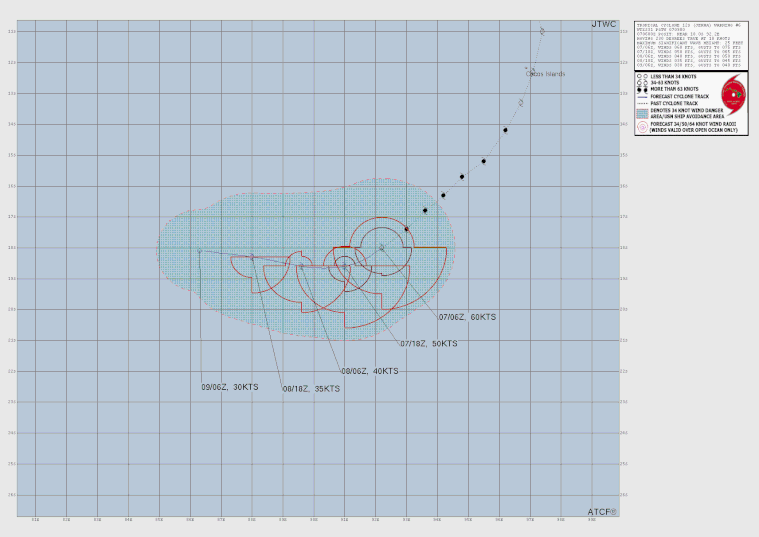This screenshot has width=759, height=537.
Task: Click the '07/18Z, 50KTS' label
Action: [428, 343]
